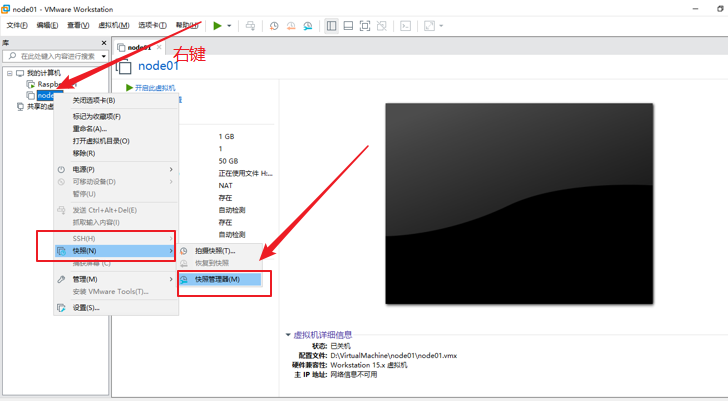Close the node01 tab
This screenshot has height=401, width=728.
[159, 47]
